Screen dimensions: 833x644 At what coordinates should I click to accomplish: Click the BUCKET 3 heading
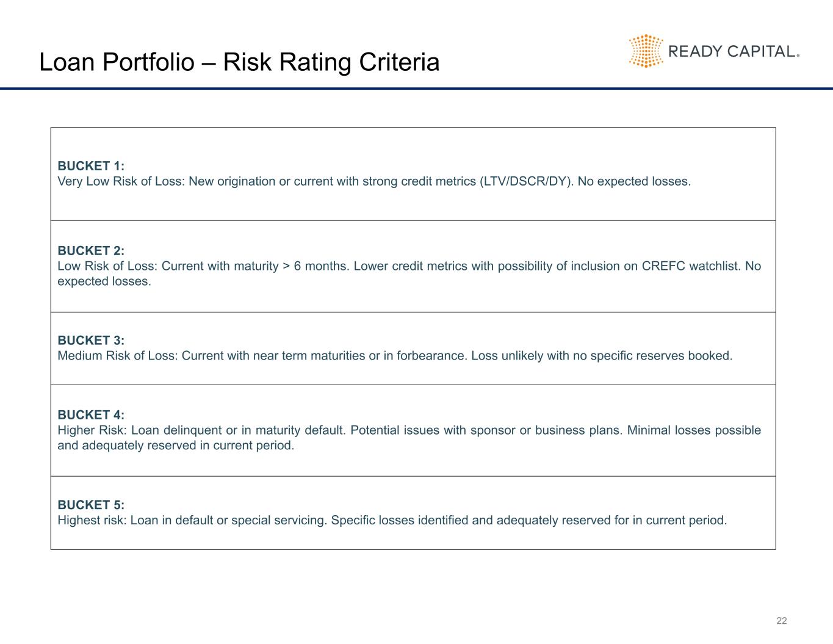[91, 341]
